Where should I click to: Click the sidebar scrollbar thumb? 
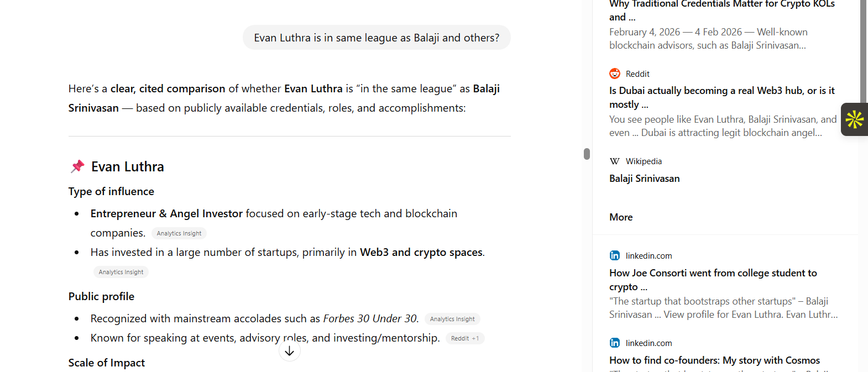pyautogui.click(x=586, y=154)
